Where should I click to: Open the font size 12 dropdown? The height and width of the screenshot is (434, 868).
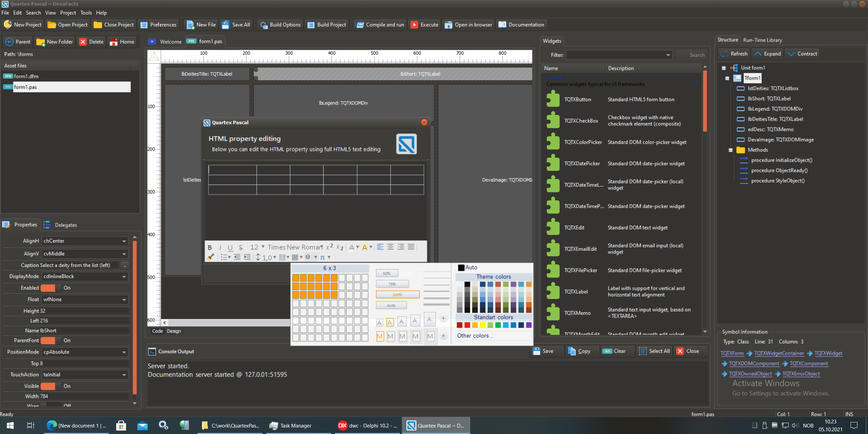click(x=263, y=247)
